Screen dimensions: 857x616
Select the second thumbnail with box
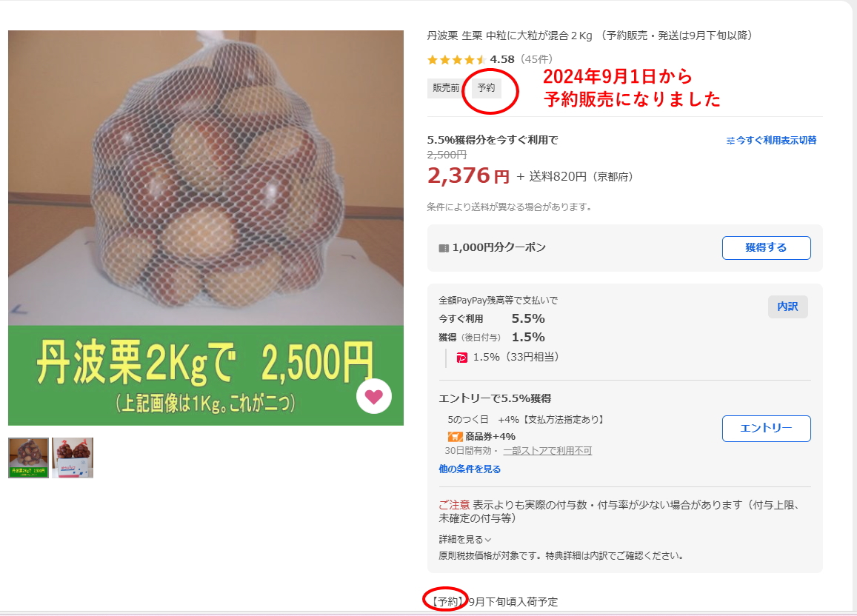click(x=73, y=458)
